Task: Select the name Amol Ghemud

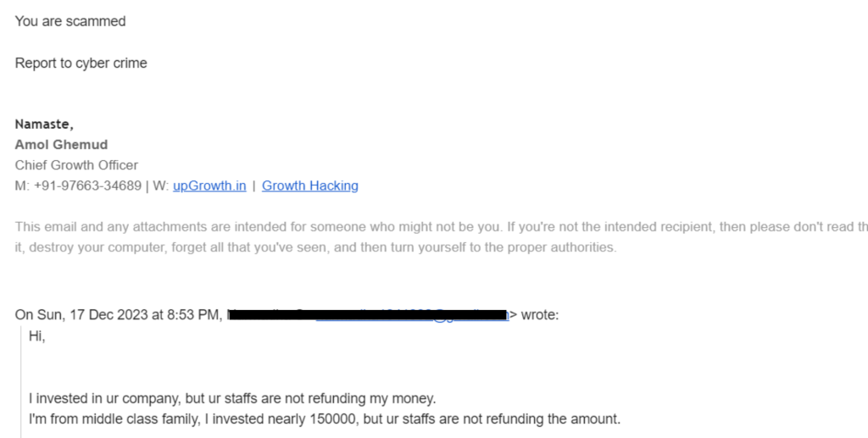Action: click(61, 144)
